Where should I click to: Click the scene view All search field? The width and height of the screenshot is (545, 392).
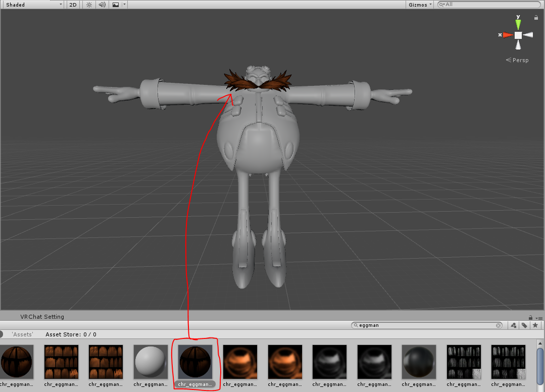pos(489,5)
